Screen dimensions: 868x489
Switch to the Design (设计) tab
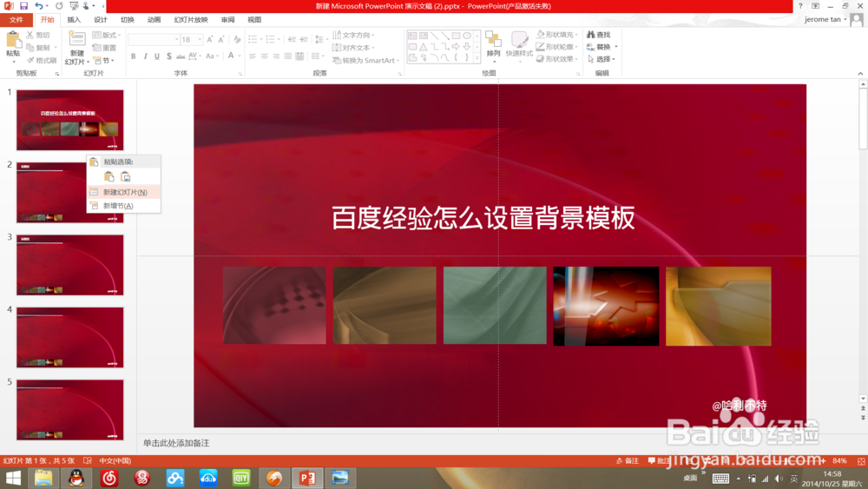pos(100,19)
